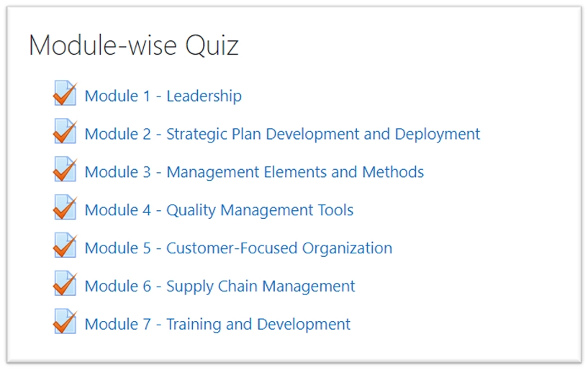Select the checkmark icon for Module 3

[65, 171]
